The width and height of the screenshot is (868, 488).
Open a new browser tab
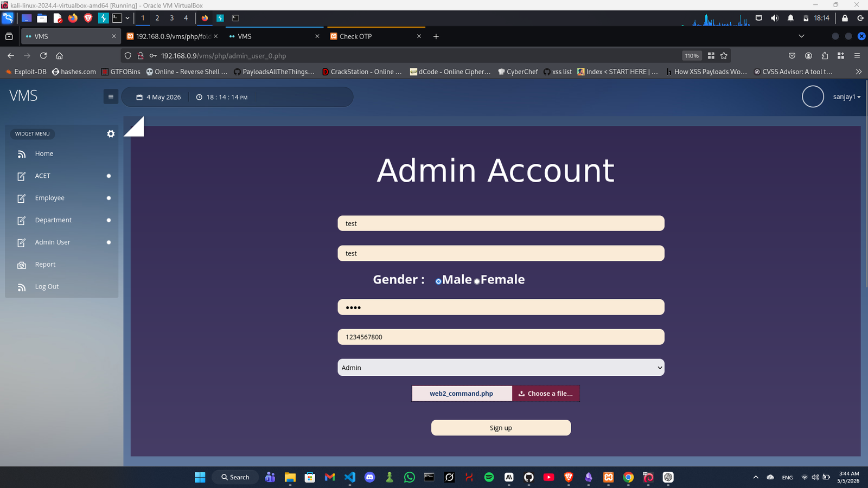436,36
